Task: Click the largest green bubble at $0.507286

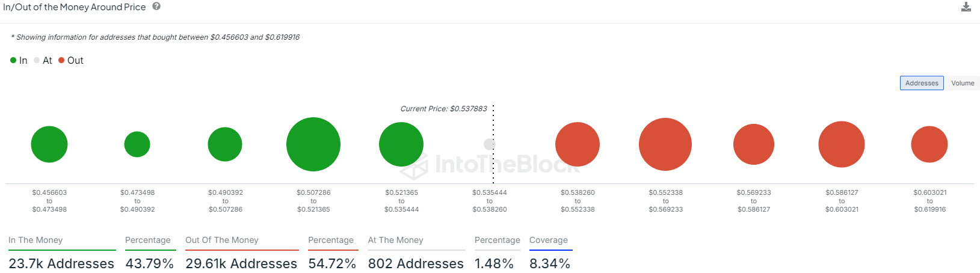Action: (x=313, y=144)
